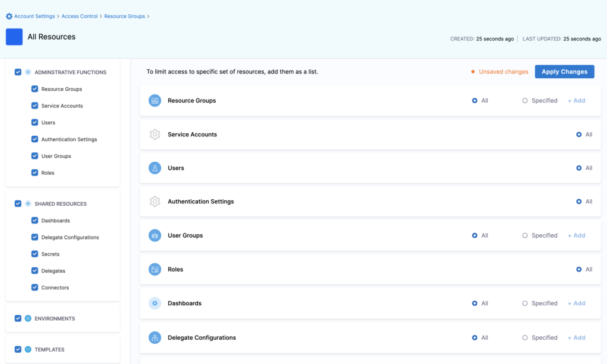
Task: Toggle the Environments section checkbox
Action: pyautogui.click(x=18, y=318)
